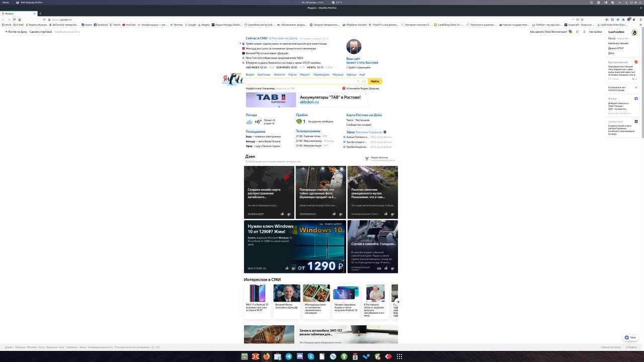Viewport: 644px width, 362px height.
Task: Open the Виталий Мутко news thumbnail card
Action: click(x=287, y=301)
